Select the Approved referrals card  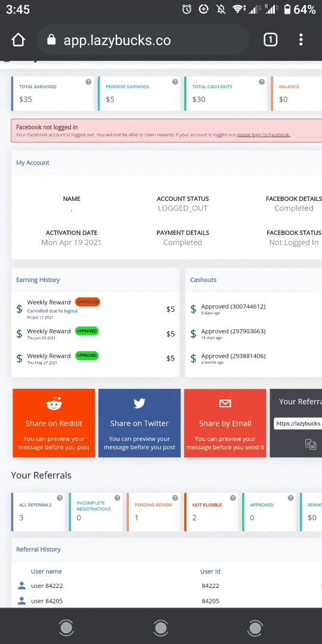[269, 512]
